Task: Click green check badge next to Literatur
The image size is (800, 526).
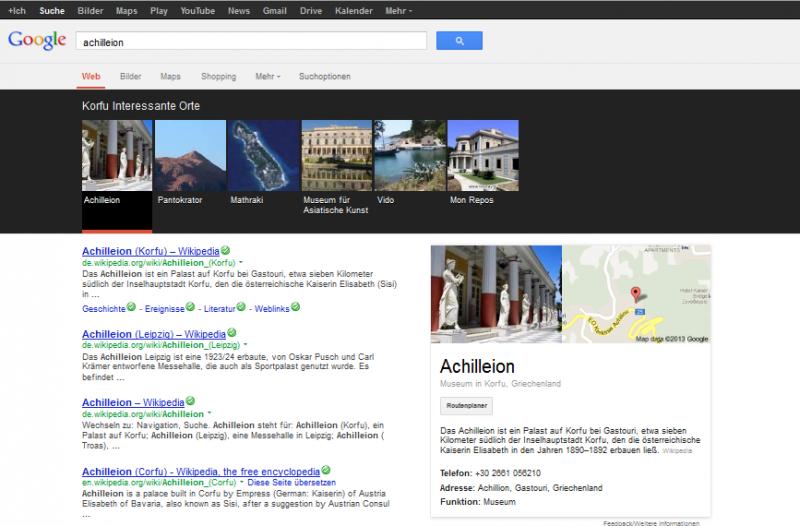Action: click(241, 307)
